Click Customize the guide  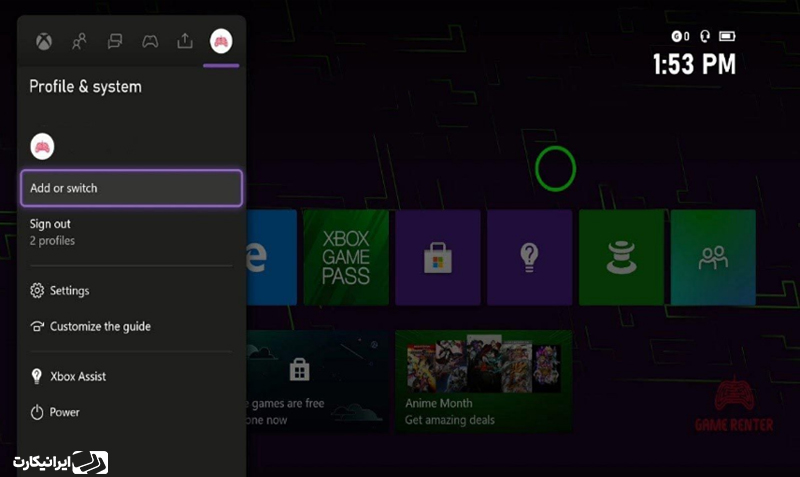click(100, 327)
